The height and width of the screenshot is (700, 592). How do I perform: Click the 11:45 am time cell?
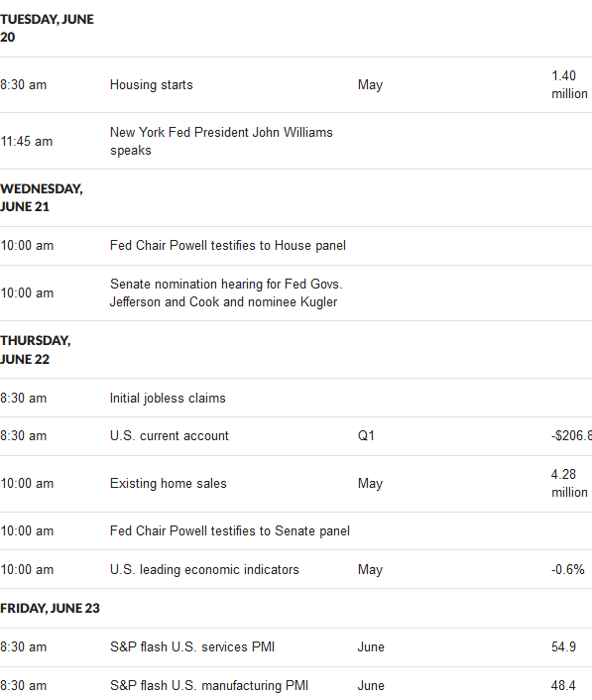pyautogui.click(x=27, y=142)
